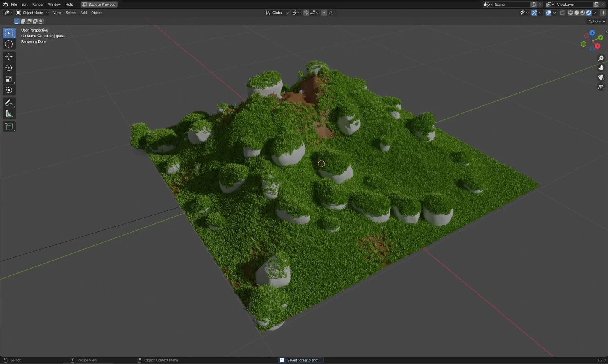The width and height of the screenshot is (608, 364).
Task: Switch to Rendered shading sphere
Action: coord(588,13)
